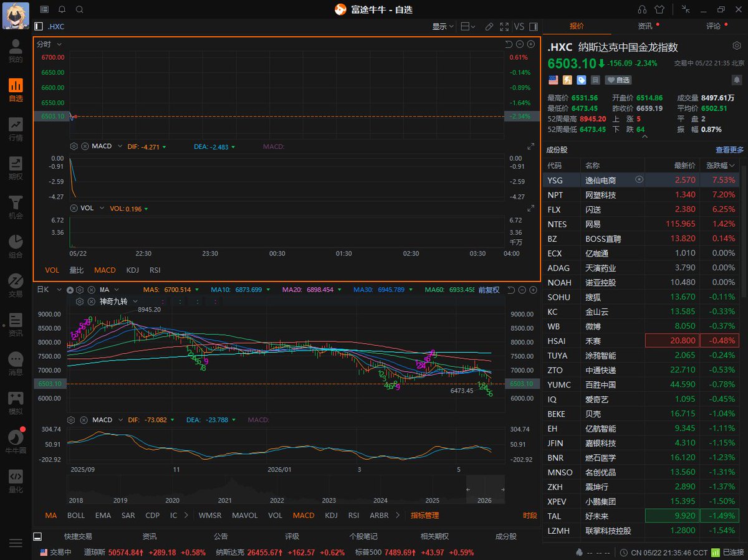Toggle the 自选 heart watchlist button
The width and height of the screenshot is (748, 560).
(618, 80)
